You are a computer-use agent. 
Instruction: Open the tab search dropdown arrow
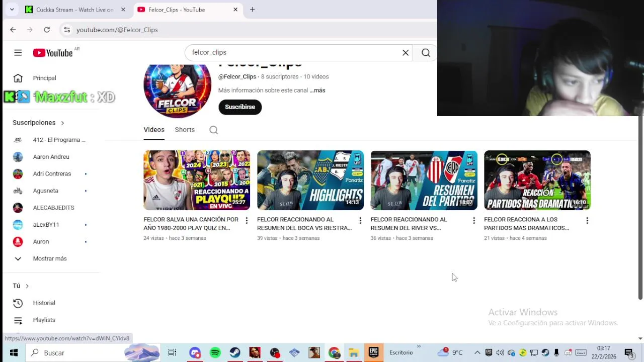click(12, 10)
